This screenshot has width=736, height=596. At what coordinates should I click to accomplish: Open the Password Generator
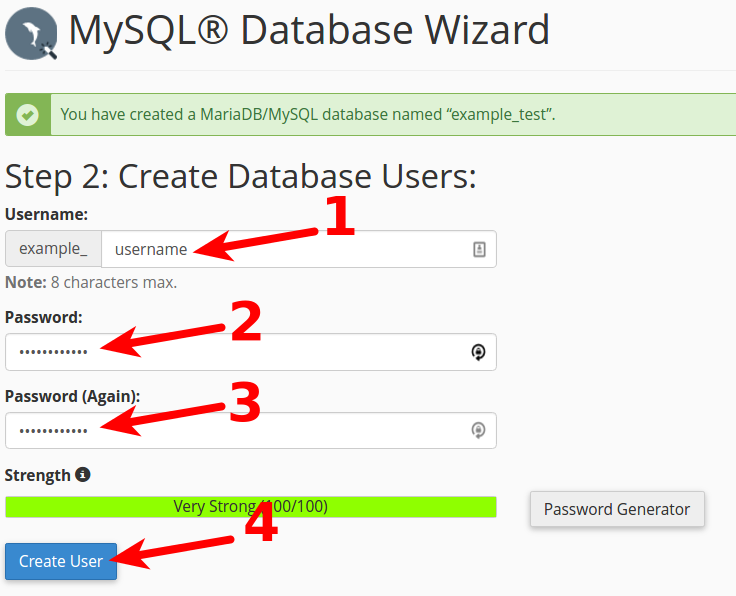pos(617,509)
